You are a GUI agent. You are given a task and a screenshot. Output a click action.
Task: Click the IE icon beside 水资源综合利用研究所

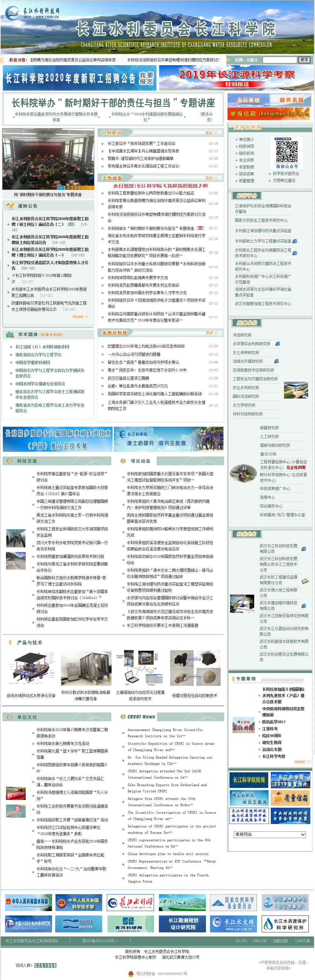(x=278, y=343)
